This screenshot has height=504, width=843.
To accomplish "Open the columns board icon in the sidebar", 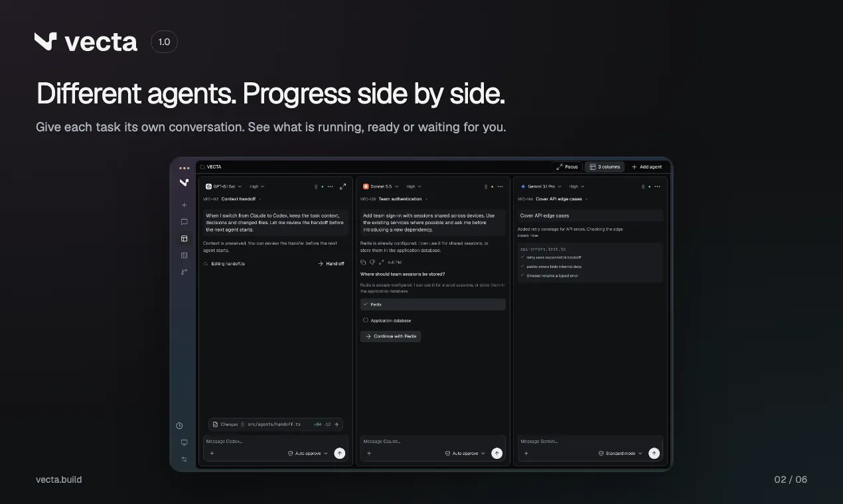I will [x=184, y=255].
